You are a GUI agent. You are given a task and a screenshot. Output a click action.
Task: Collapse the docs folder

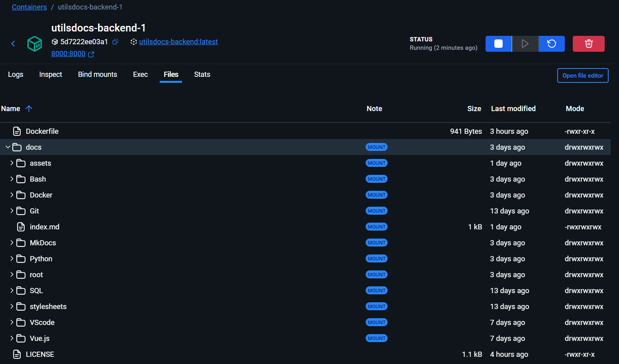pos(8,147)
